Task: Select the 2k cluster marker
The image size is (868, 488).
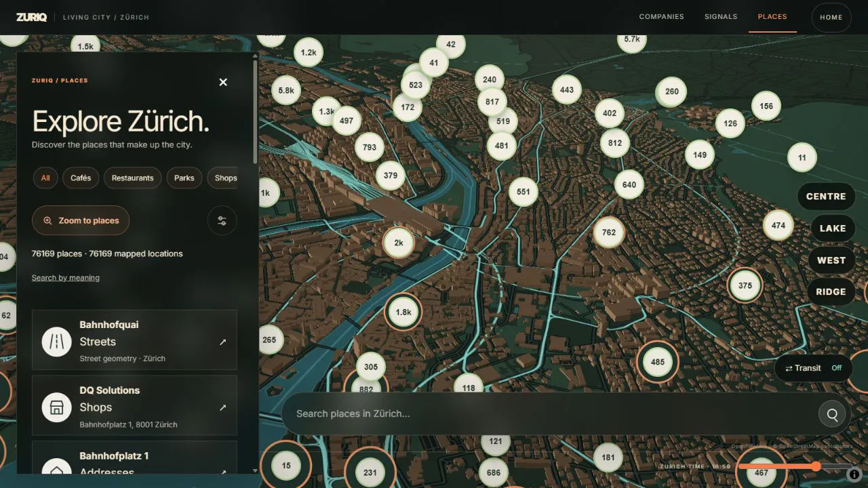Action: pos(399,243)
